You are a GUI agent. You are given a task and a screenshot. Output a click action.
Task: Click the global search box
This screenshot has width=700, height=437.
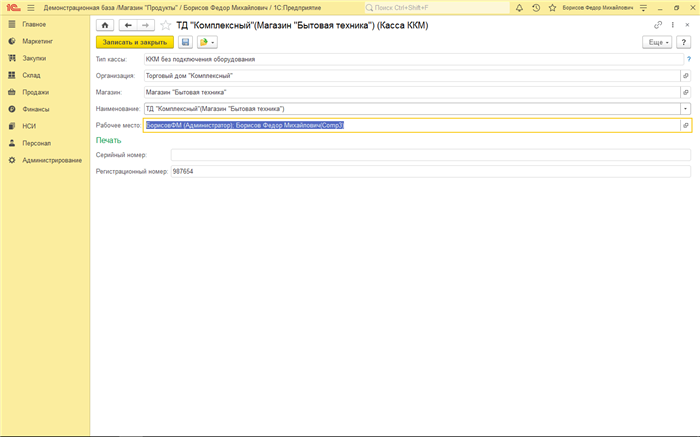coord(437,8)
